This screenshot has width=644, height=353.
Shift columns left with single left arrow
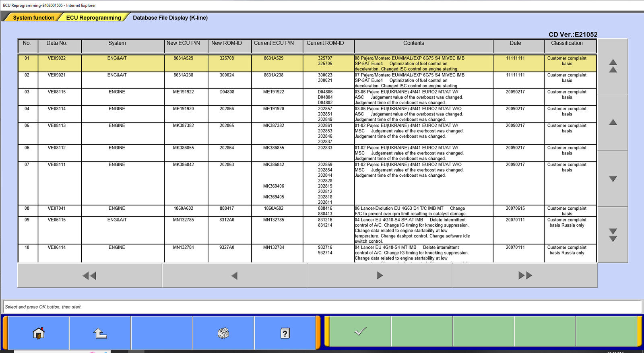[235, 276]
